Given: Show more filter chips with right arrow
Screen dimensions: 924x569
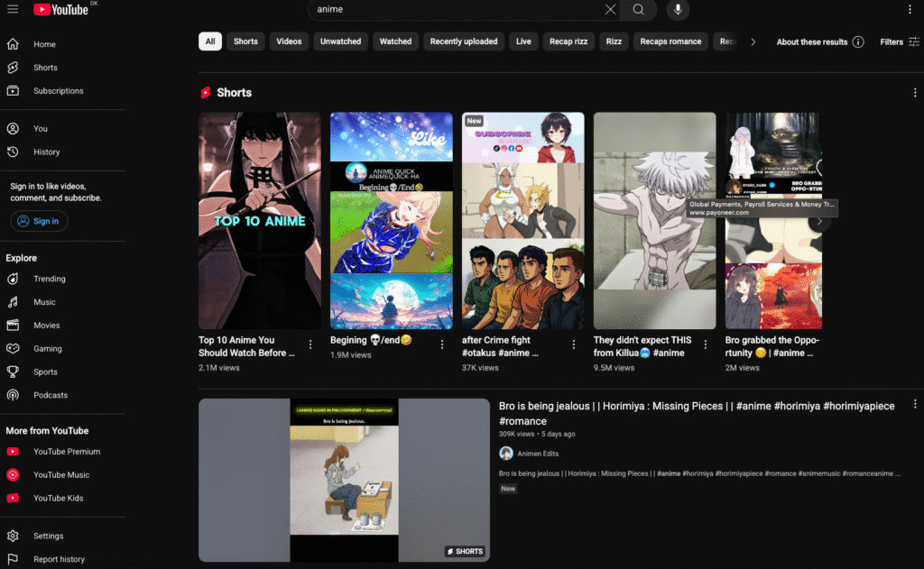Looking at the screenshot, I should pos(753,41).
